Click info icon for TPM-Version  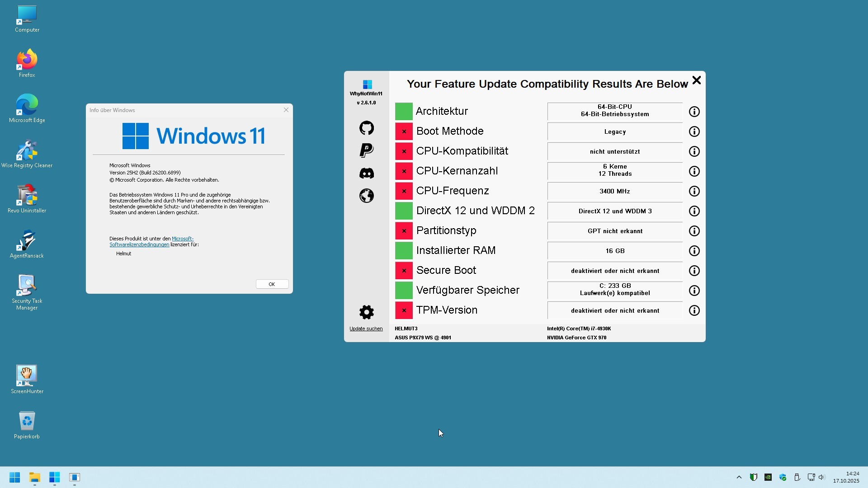point(694,310)
